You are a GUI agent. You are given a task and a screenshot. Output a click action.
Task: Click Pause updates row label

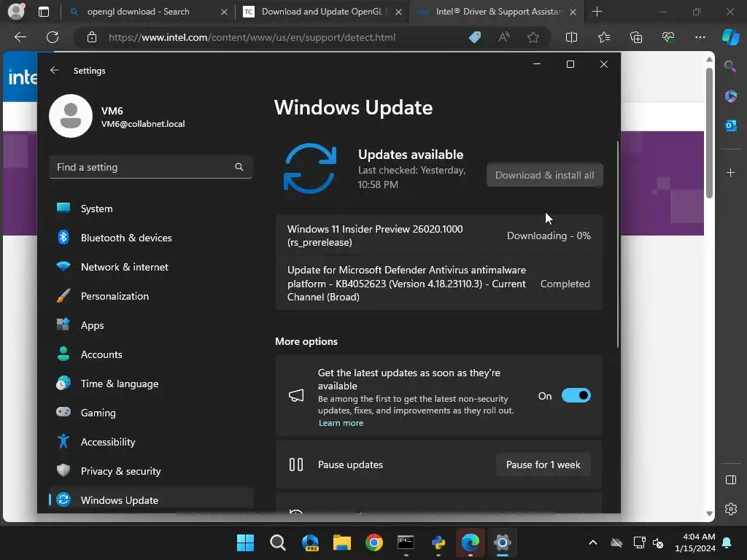pos(350,464)
